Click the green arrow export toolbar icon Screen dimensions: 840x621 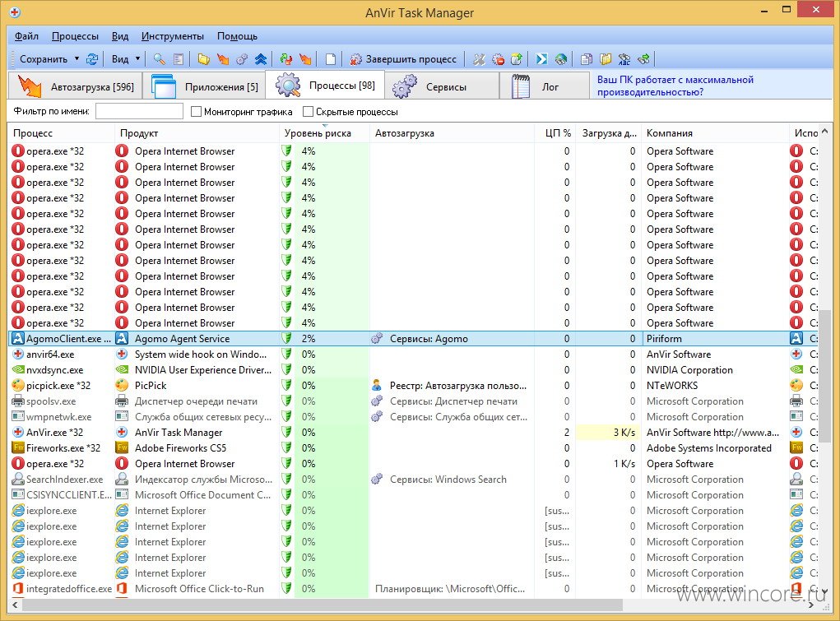[517, 59]
